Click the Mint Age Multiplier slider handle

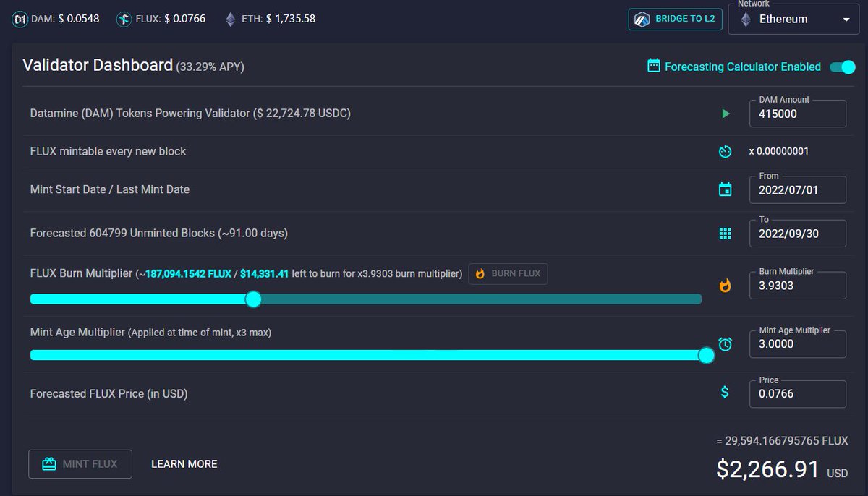707,355
